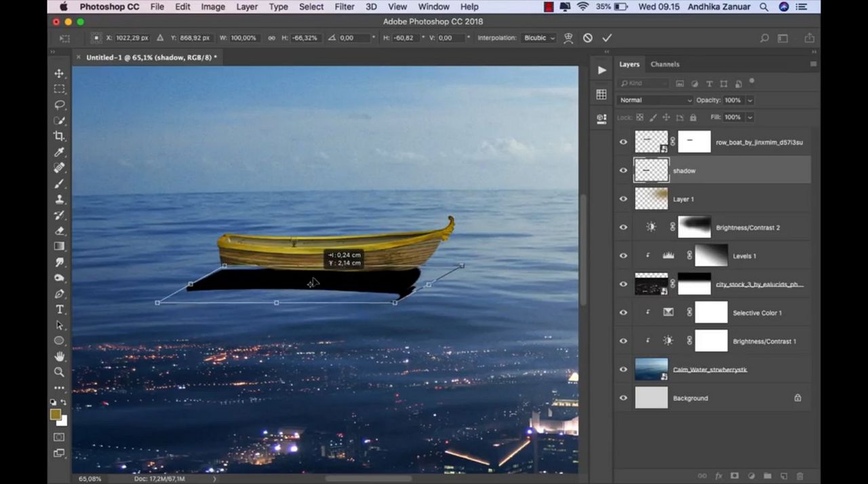Open the Filter menu

(344, 7)
